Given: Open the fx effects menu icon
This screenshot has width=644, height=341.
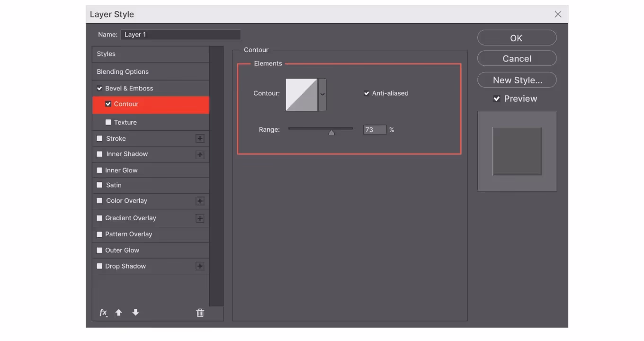Looking at the screenshot, I should (103, 313).
